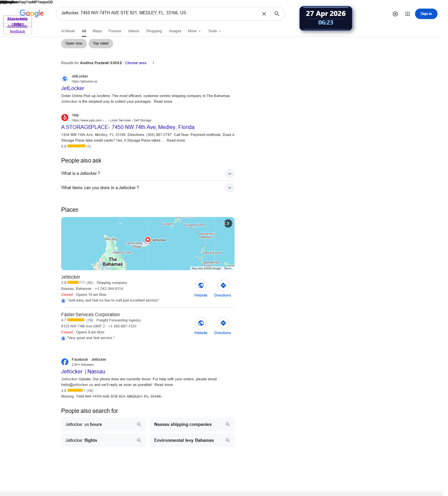Open more options next to Choose area
The image size is (448, 496).
pyautogui.click(x=153, y=63)
